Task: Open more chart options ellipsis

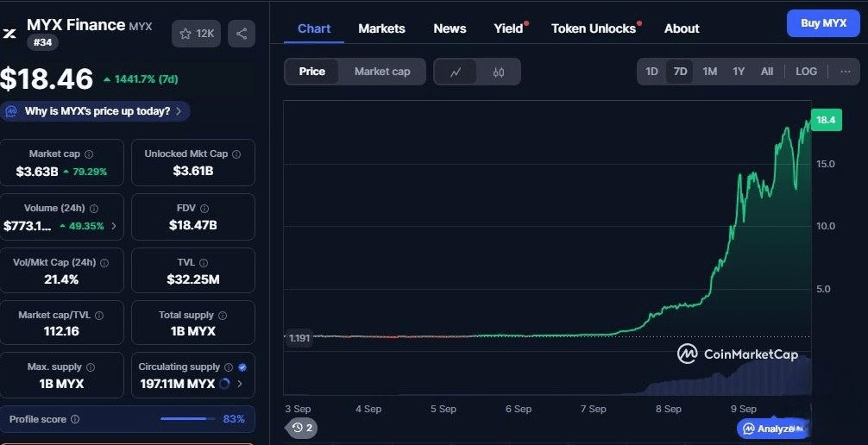Action: point(846,72)
